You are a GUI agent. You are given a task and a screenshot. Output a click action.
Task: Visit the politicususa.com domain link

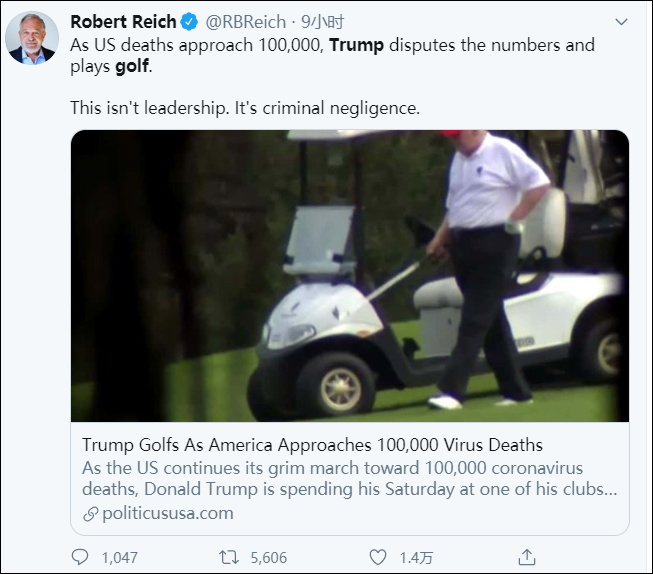[x=167, y=513]
